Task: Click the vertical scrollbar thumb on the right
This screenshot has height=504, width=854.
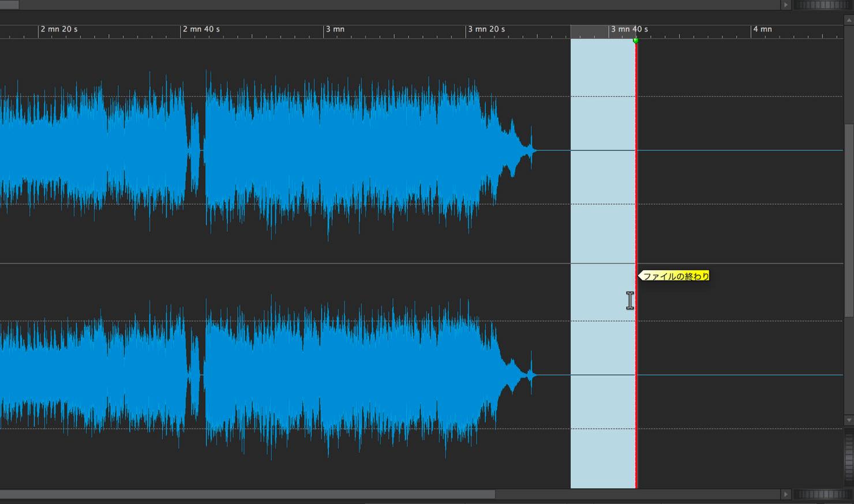Action: pyautogui.click(x=849, y=220)
